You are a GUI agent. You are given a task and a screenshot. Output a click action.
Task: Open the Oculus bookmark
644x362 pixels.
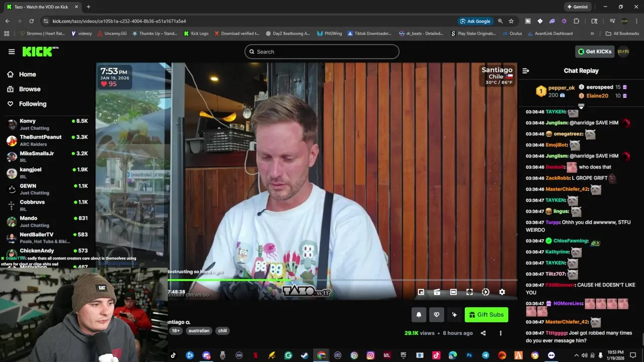coord(512,34)
